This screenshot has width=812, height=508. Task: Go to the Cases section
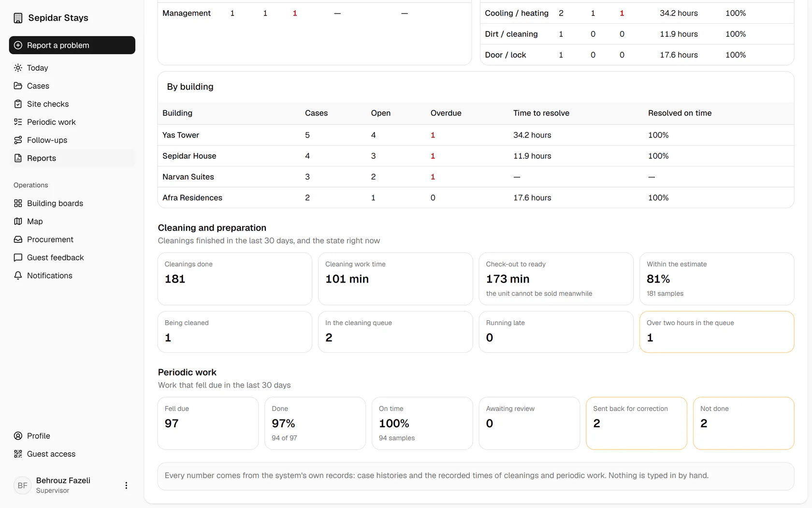[72, 86]
